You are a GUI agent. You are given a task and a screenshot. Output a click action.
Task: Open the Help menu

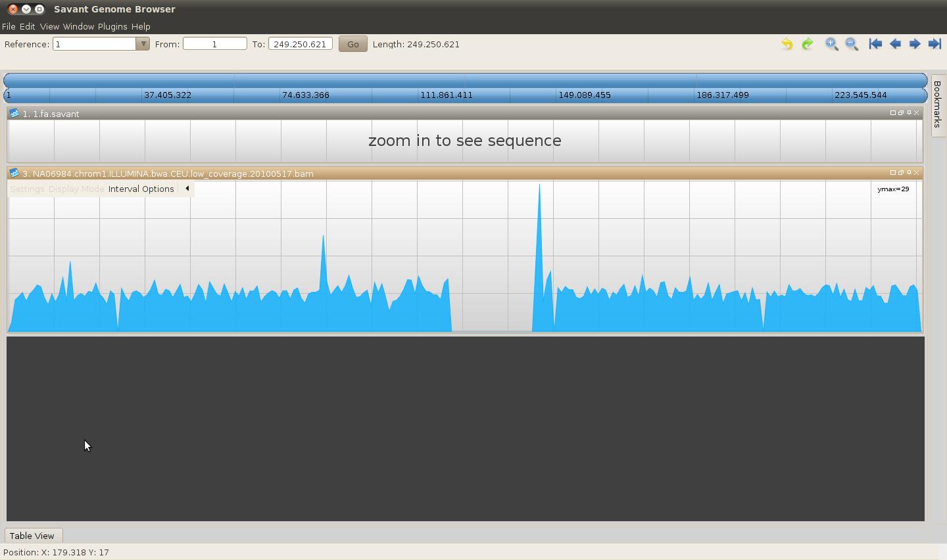pos(141,26)
